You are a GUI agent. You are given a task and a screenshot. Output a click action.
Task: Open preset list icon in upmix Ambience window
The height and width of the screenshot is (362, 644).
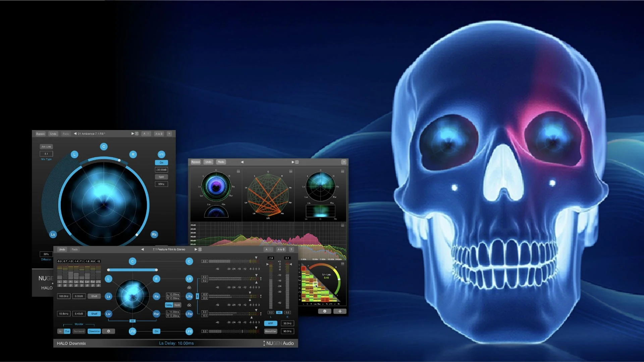pyautogui.click(x=137, y=134)
